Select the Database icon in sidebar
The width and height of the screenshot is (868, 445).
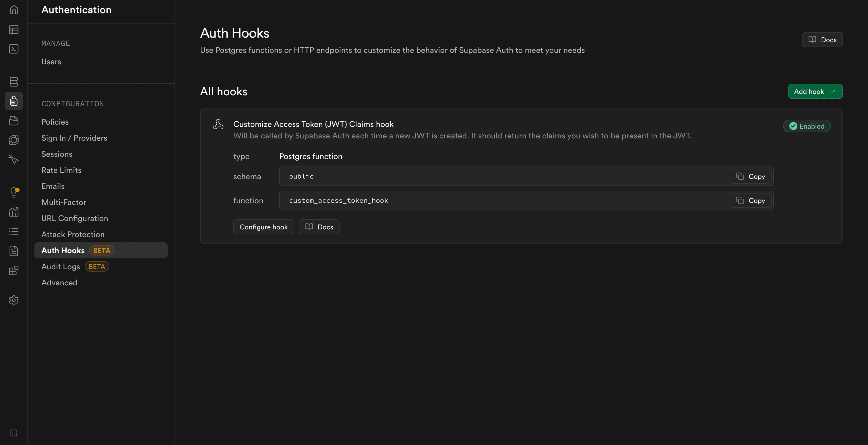pyautogui.click(x=14, y=82)
